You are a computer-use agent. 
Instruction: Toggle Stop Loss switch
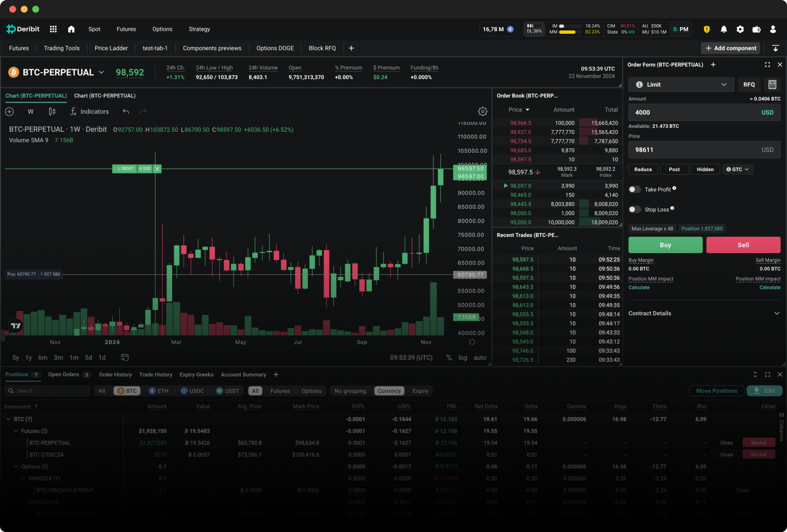pyautogui.click(x=634, y=210)
